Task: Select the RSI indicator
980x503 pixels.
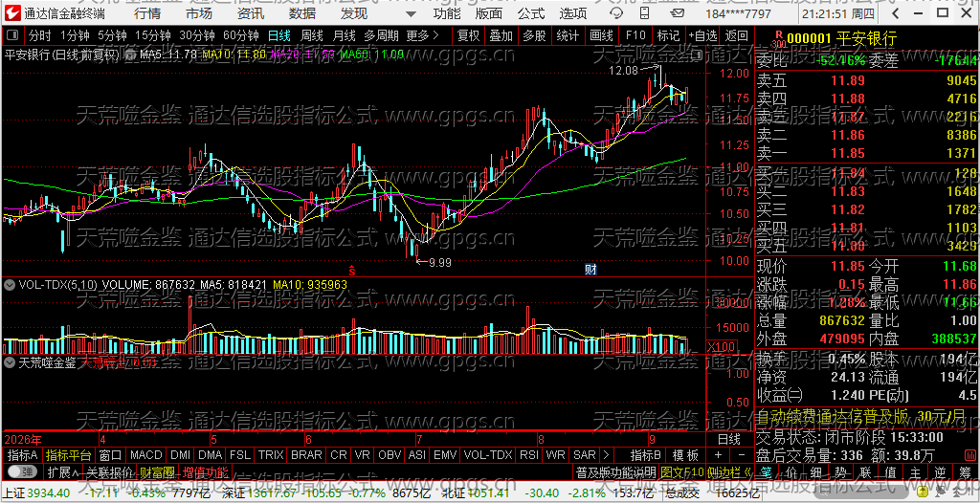Action: [528, 455]
